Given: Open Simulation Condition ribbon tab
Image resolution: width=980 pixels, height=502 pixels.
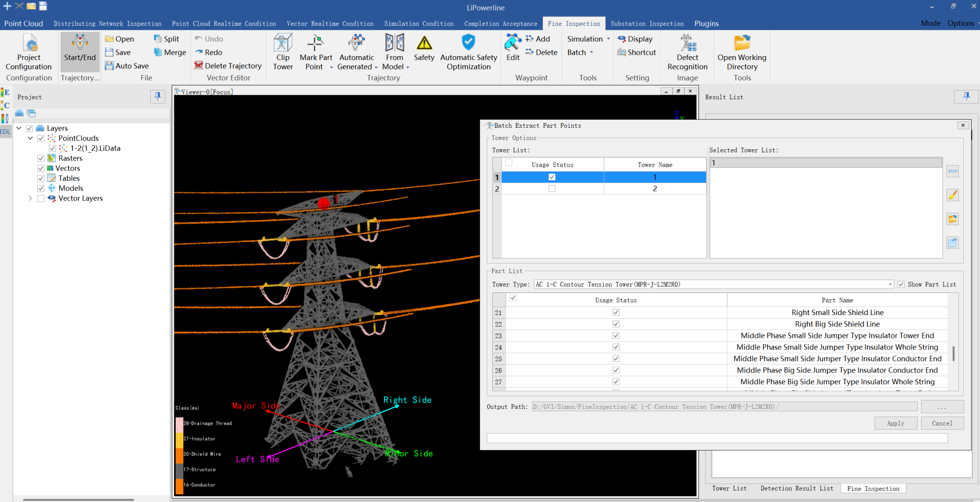Looking at the screenshot, I should (419, 24).
